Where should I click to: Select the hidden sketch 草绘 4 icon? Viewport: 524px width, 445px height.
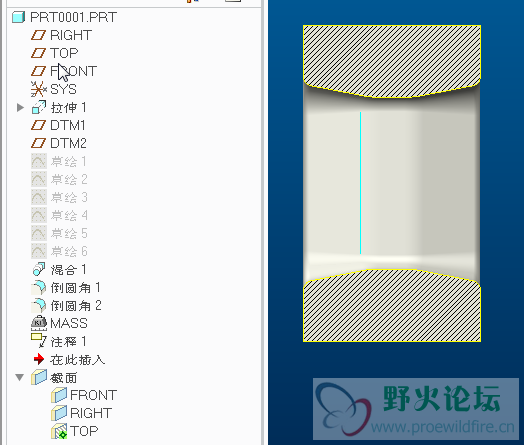tap(39, 215)
